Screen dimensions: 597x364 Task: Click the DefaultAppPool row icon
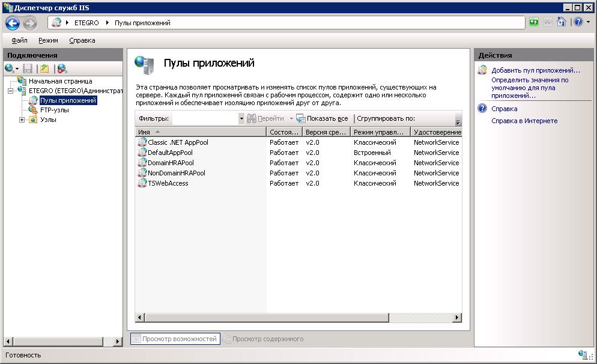point(142,153)
